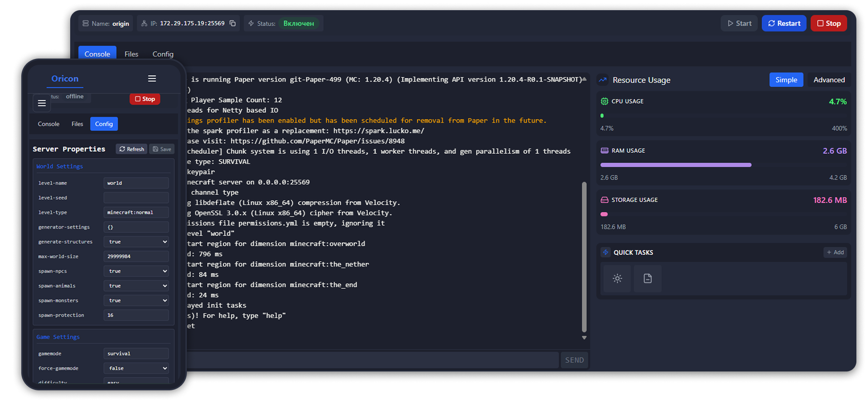Click the green status badge

tap(299, 23)
